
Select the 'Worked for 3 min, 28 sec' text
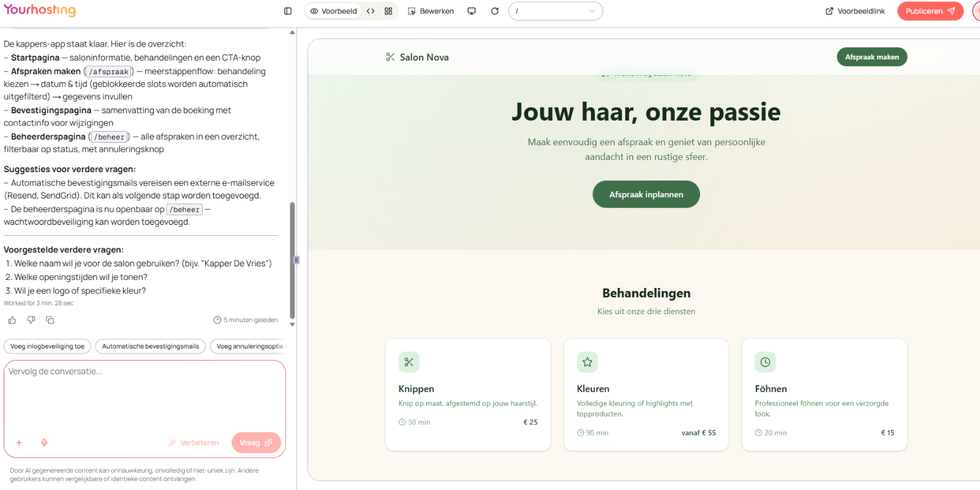click(39, 303)
